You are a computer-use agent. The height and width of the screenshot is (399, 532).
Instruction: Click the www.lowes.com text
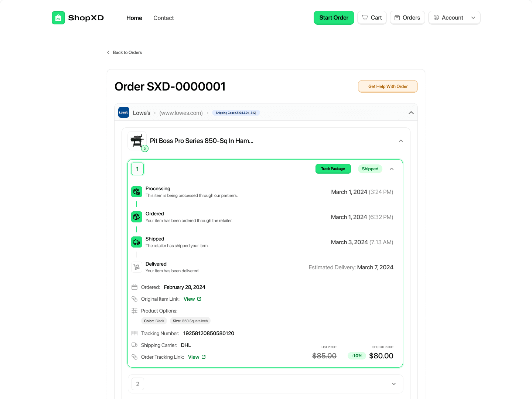pyautogui.click(x=181, y=113)
